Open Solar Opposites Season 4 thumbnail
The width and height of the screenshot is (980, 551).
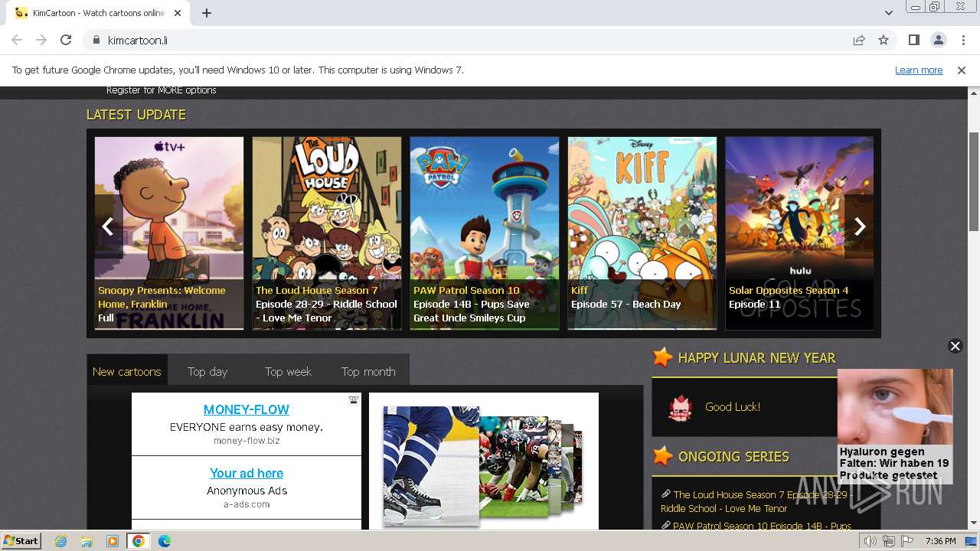[799, 233]
